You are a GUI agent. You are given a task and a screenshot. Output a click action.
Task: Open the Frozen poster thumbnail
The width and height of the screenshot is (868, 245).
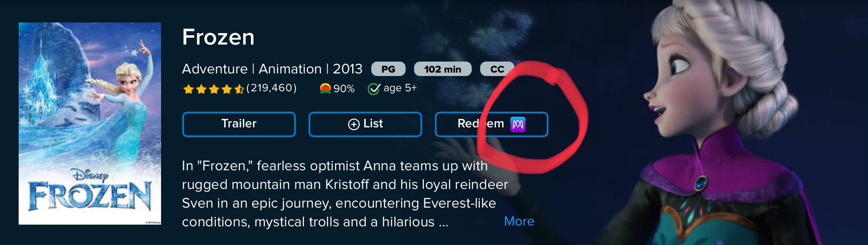coord(90,124)
